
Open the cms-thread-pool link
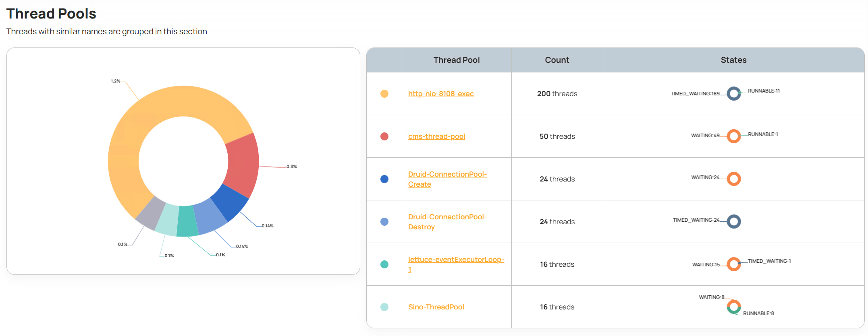[436, 136]
